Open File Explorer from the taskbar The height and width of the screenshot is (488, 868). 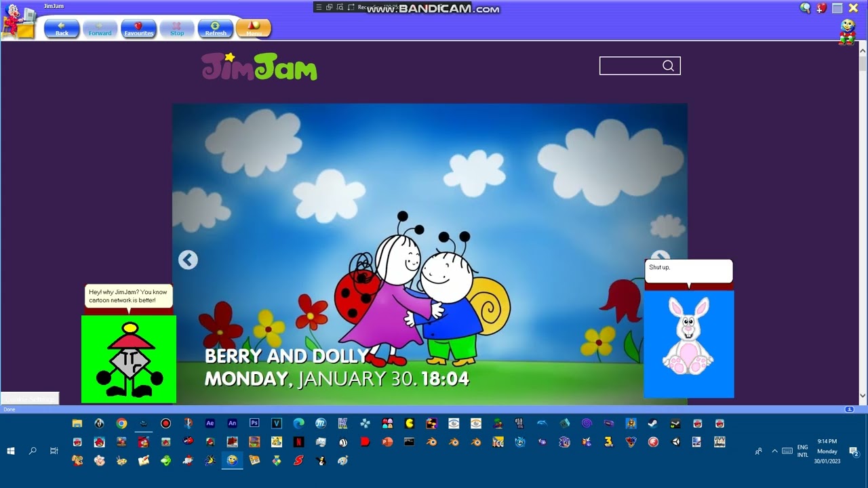pos(77,423)
